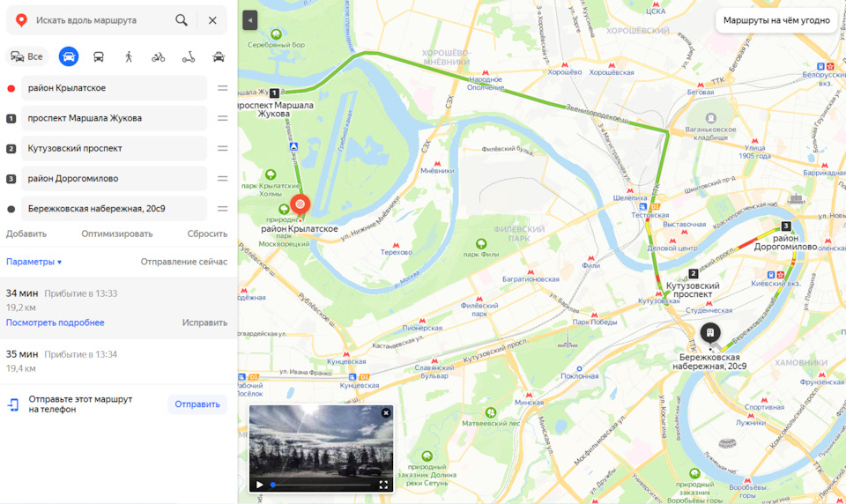Viewport: 846px width, 504px height.
Task: Grab reorder handle for 'район Крылатское'
Action: (x=222, y=88)
